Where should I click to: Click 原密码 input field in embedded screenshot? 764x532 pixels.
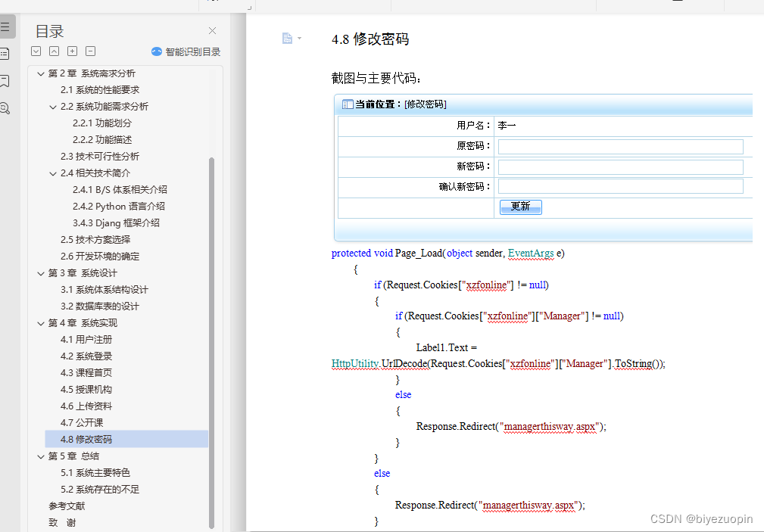pyautogui.click(x=620, y=147)
